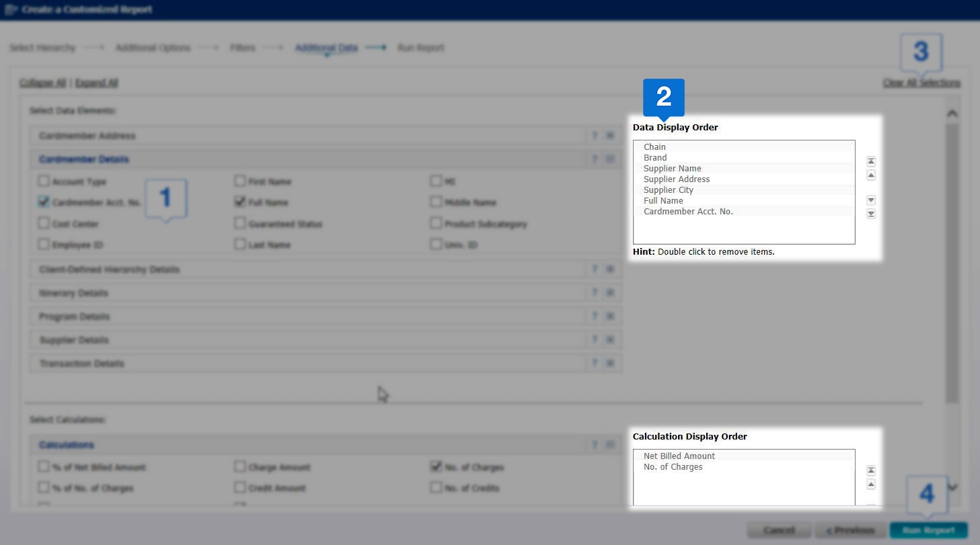Click the scrollbar down arrow
The width and height of the screenshot is (980, 545).
[952, 487]
